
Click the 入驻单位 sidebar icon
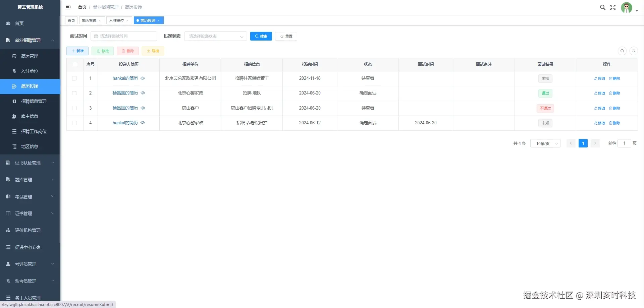click(x=14, y=71)
